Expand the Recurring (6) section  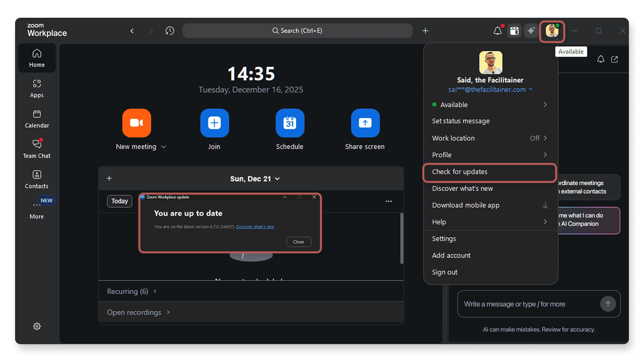(131, 291)
